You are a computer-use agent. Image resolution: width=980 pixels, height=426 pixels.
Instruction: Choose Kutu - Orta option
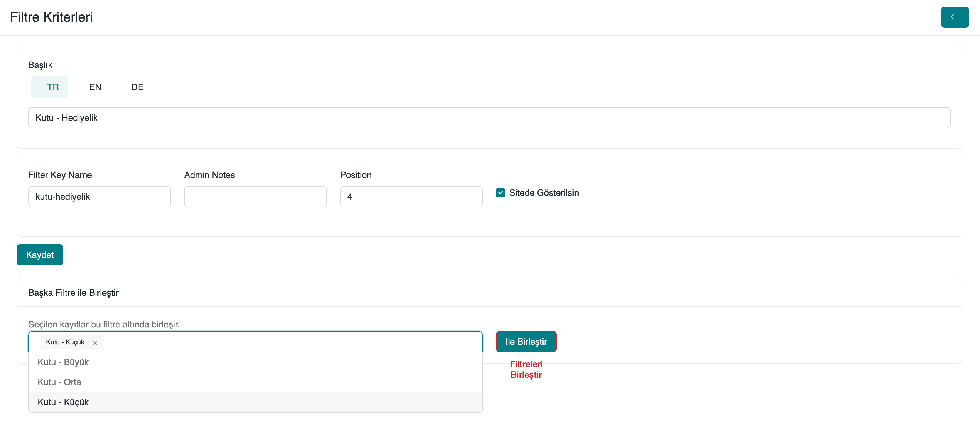[59, 382]
